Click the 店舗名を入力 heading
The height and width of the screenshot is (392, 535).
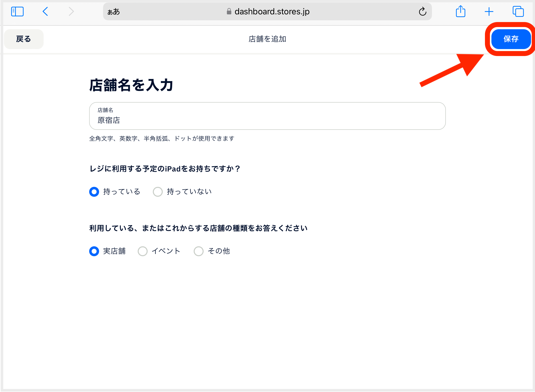point(131,85)
